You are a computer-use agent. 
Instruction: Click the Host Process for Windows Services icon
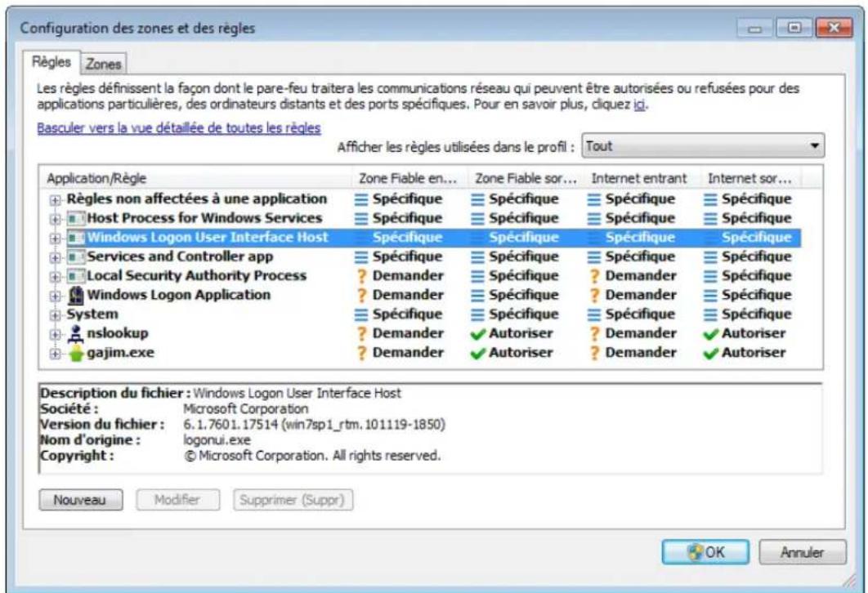(76, 219)
